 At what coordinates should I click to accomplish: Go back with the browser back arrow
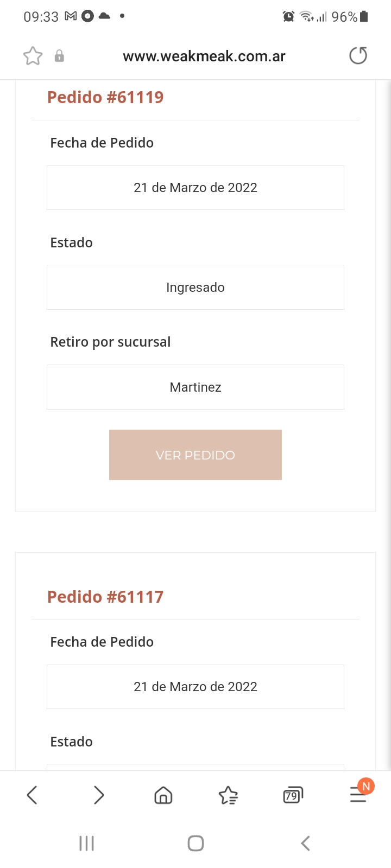click(32, 795)
